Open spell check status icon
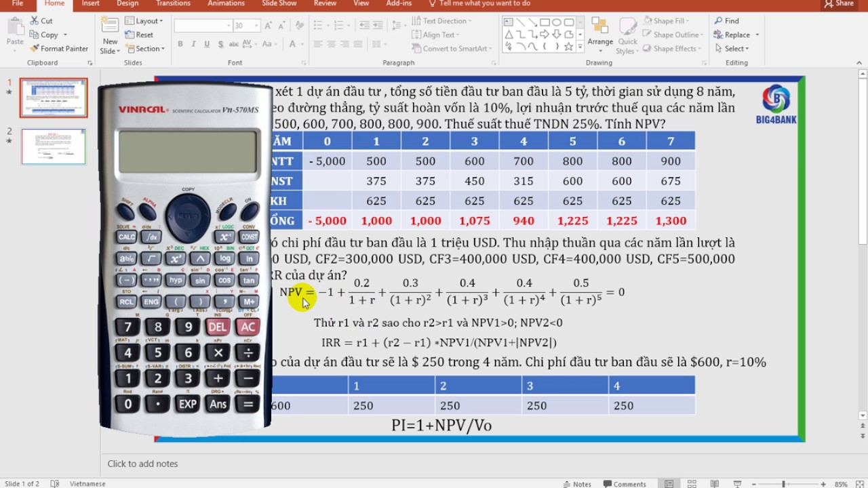Image resolution: width=868 pixels, height=488 pixels. coord(55,484)
